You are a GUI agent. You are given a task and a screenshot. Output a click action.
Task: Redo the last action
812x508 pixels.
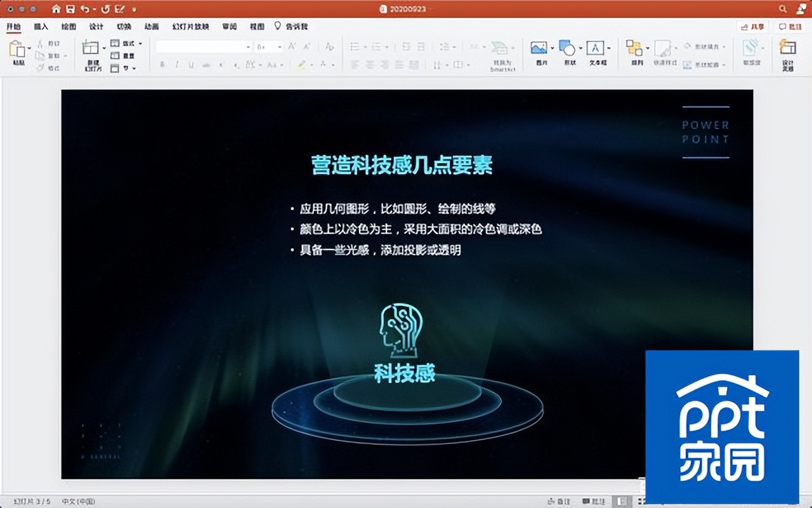pyautogui.click(x=105, y=9)
